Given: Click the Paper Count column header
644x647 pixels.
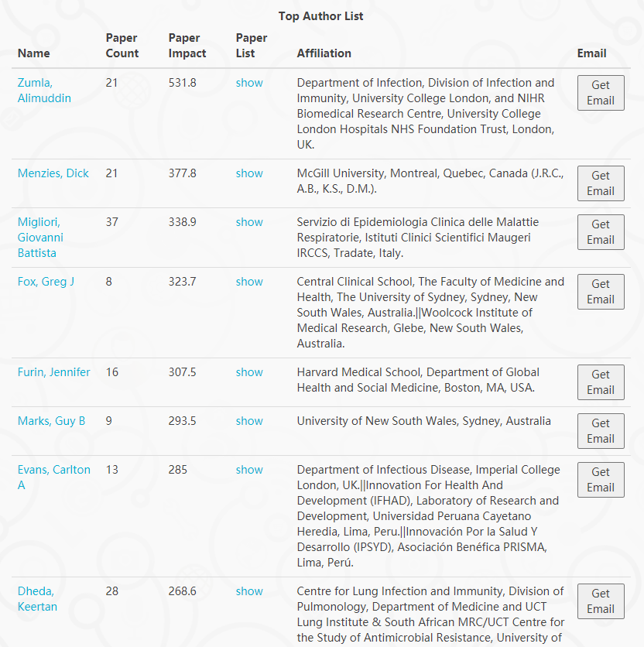Looking at the screenshot, I should coord(122,46).
